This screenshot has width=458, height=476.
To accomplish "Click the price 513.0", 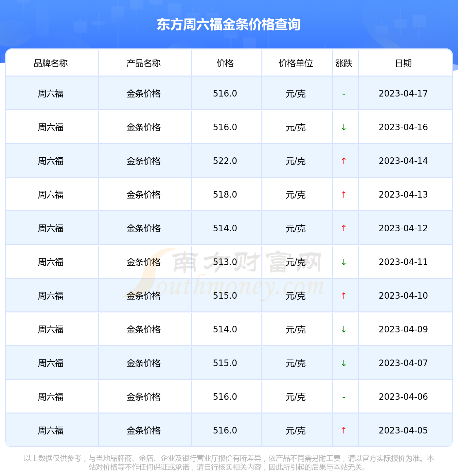I will [225, 262].
